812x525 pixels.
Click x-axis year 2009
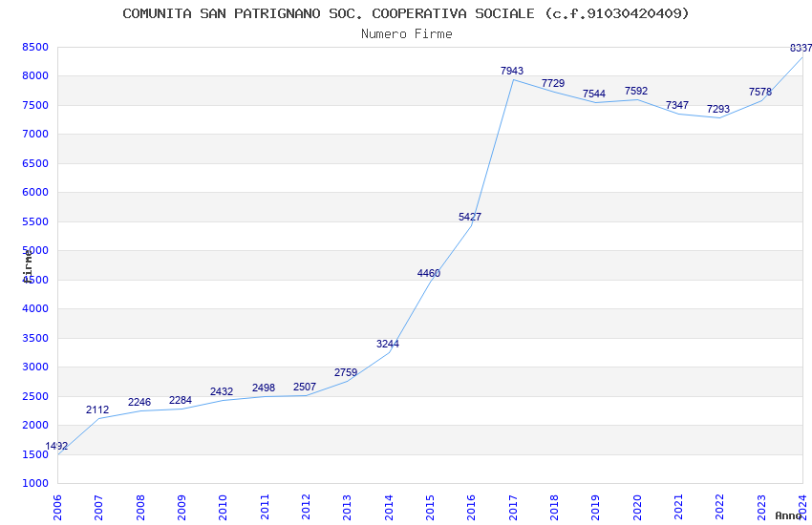(182, 507)
